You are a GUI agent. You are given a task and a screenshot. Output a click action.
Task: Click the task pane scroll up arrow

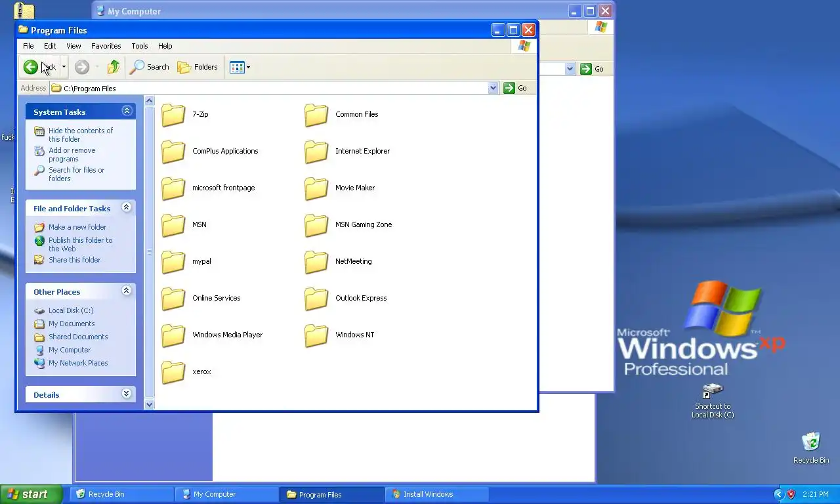(149, 101)
